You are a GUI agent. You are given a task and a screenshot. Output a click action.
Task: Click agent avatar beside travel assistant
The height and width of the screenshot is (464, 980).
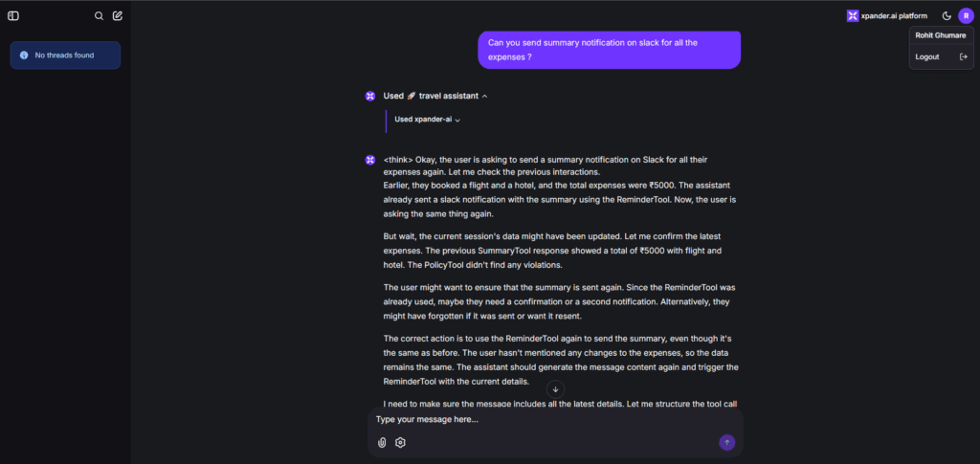click(x=369, y=96)
